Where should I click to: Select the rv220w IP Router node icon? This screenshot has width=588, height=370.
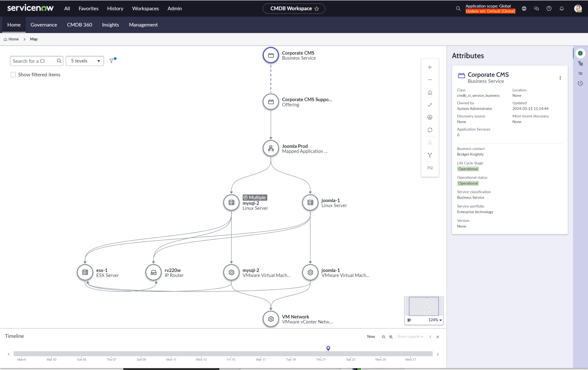pyautogui.click(x=154, y=272)
